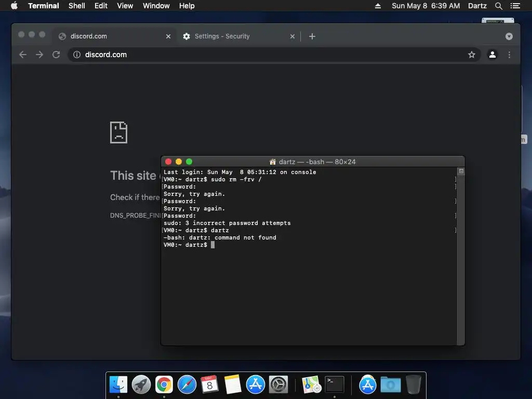532x399 pixels.
Task: Open App Store from the Dock
Action: tap(256, 385)
